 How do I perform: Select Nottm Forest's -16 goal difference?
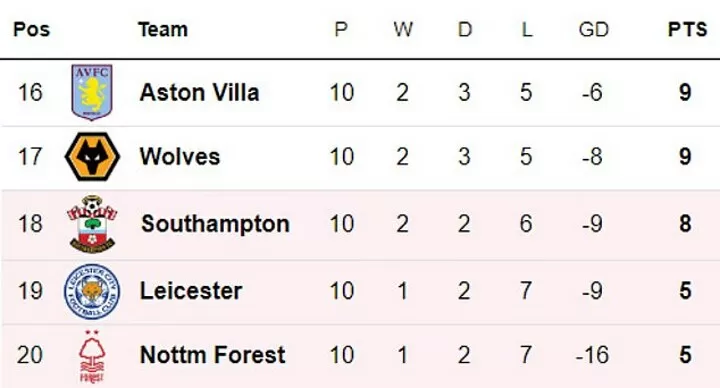point(592,355)
